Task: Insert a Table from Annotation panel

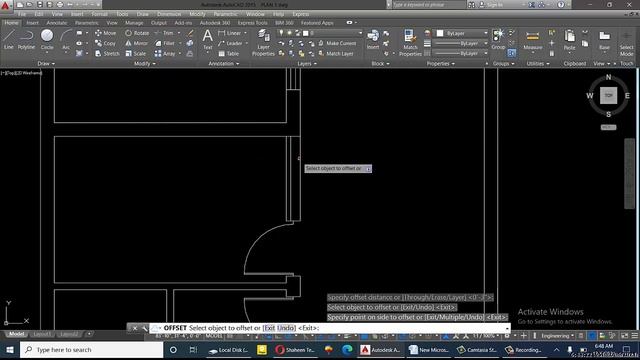Action: [x=229, y=53]
